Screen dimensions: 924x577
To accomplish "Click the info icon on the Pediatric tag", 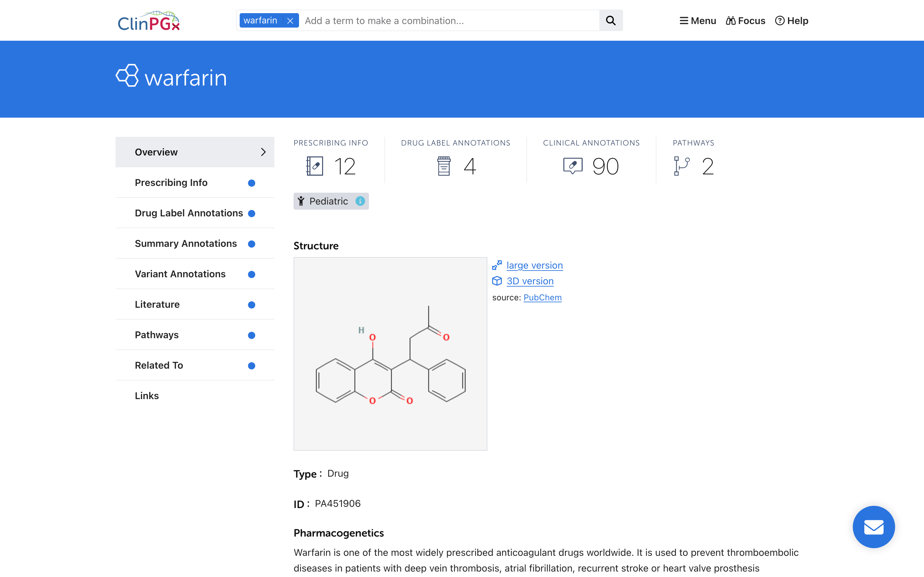I will coord(360,201).
